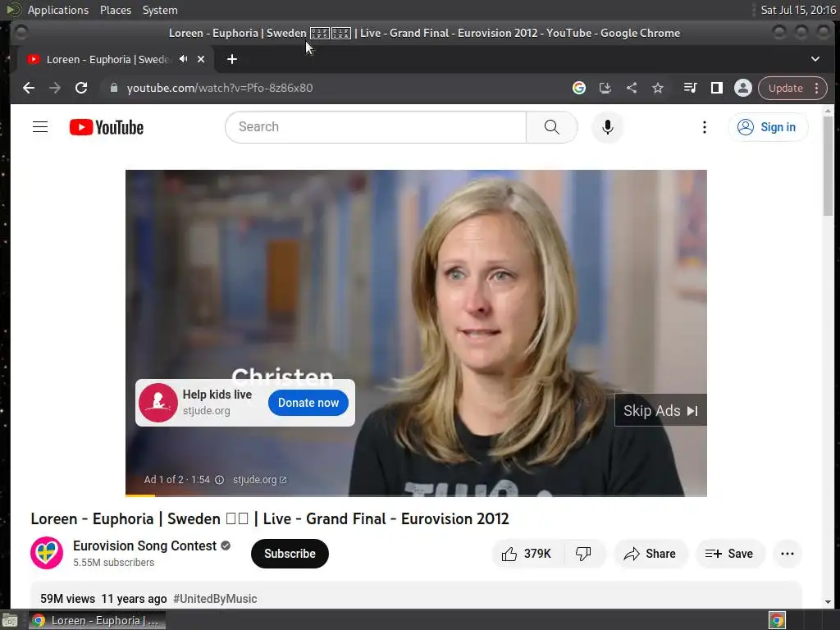Open the Google icon in address bar

click(x=578, y=88)
